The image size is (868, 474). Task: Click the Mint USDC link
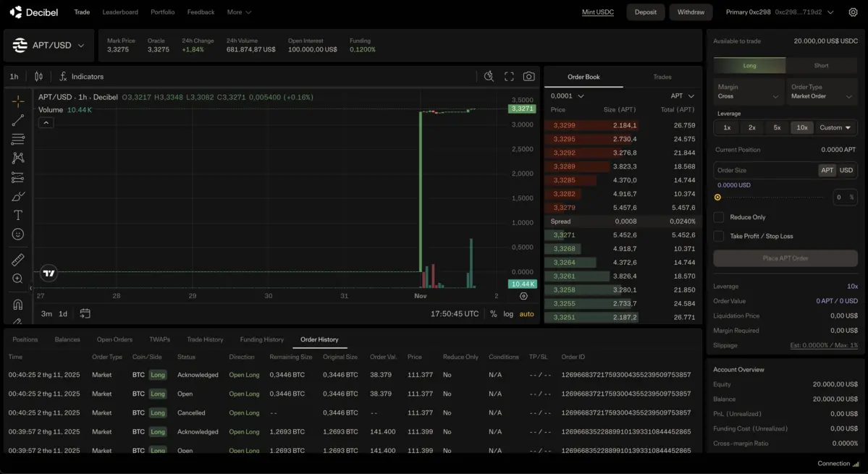point(598,12)
